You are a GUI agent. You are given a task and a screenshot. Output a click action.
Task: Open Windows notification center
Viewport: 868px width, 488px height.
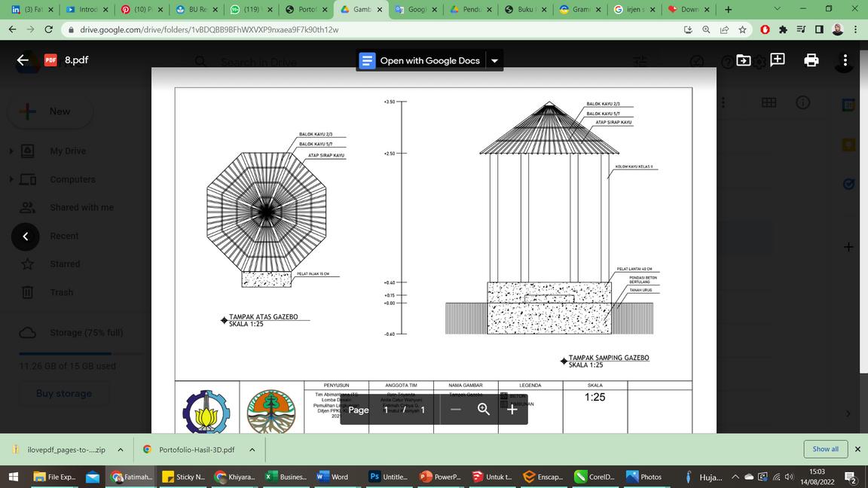coord(851,477)
